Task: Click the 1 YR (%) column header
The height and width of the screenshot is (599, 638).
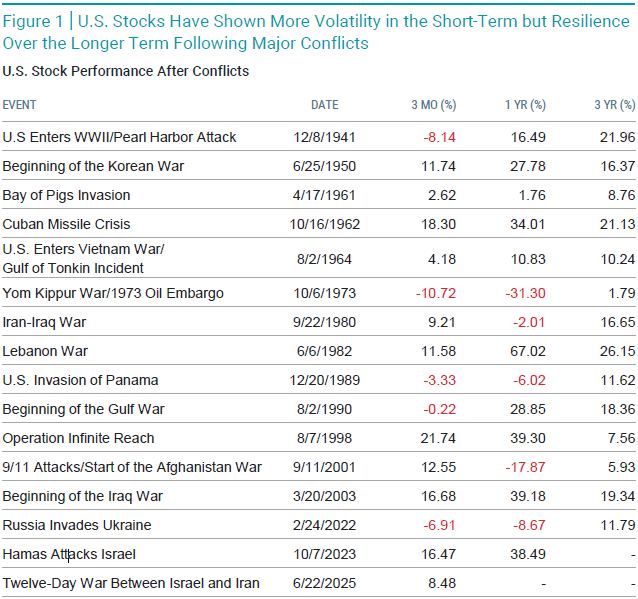Action: click(524, 105)
